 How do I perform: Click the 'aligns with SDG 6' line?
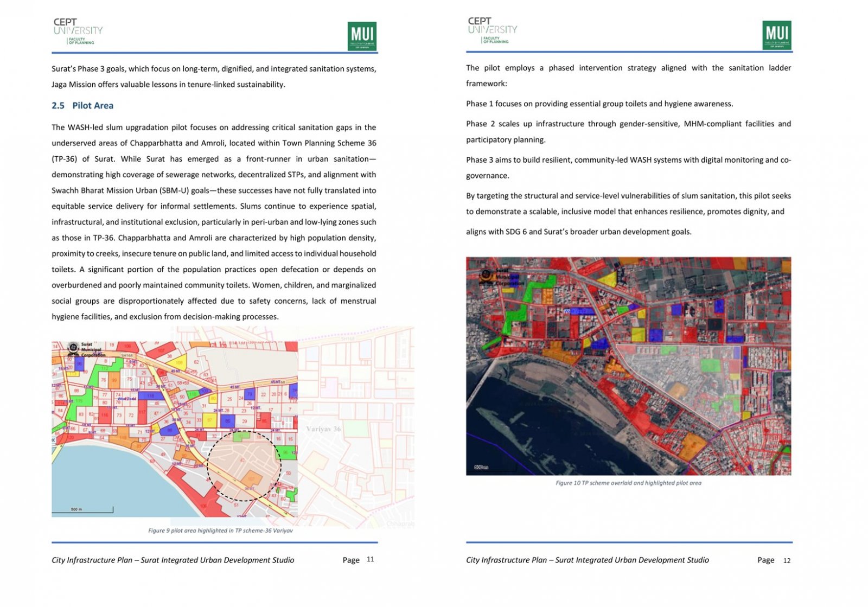tap(579, 232)
